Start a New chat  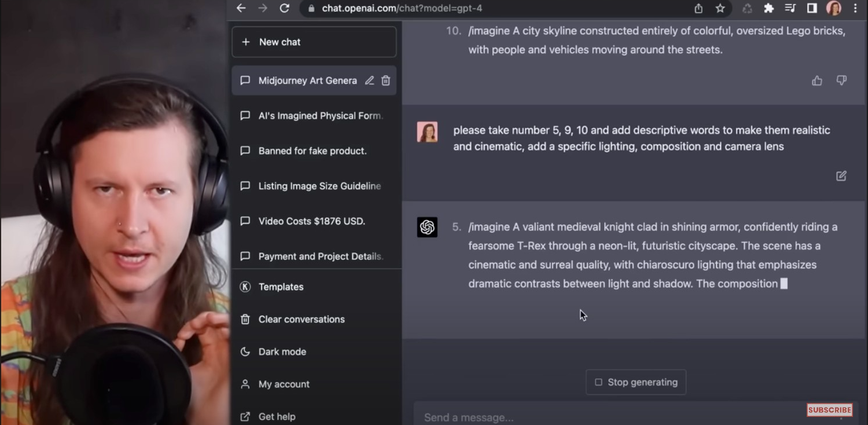pos(314,42)
